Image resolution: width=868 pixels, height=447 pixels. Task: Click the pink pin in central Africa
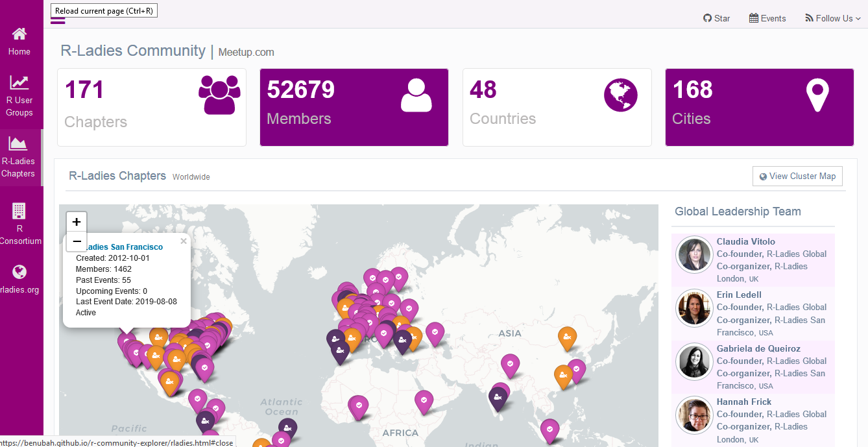click(x=424, y=402)
